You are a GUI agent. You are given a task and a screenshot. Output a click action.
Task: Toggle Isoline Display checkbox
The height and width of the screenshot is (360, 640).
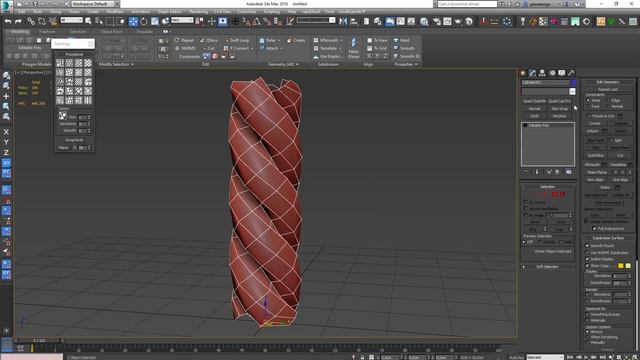tap(587, 259)
